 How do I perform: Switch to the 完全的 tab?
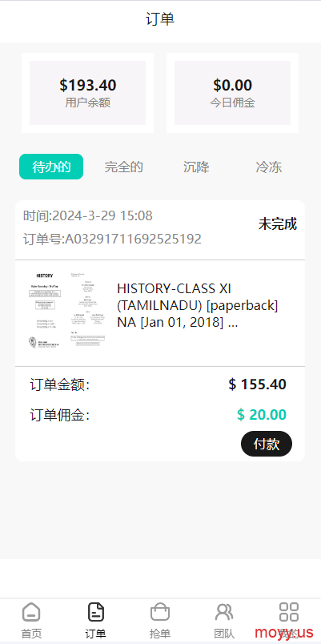click(123, 167)
